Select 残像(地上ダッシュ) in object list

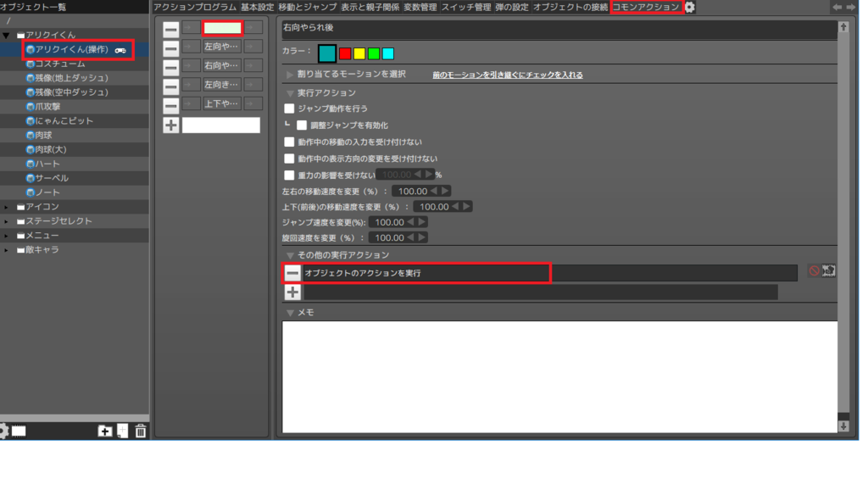click(72, 78)
